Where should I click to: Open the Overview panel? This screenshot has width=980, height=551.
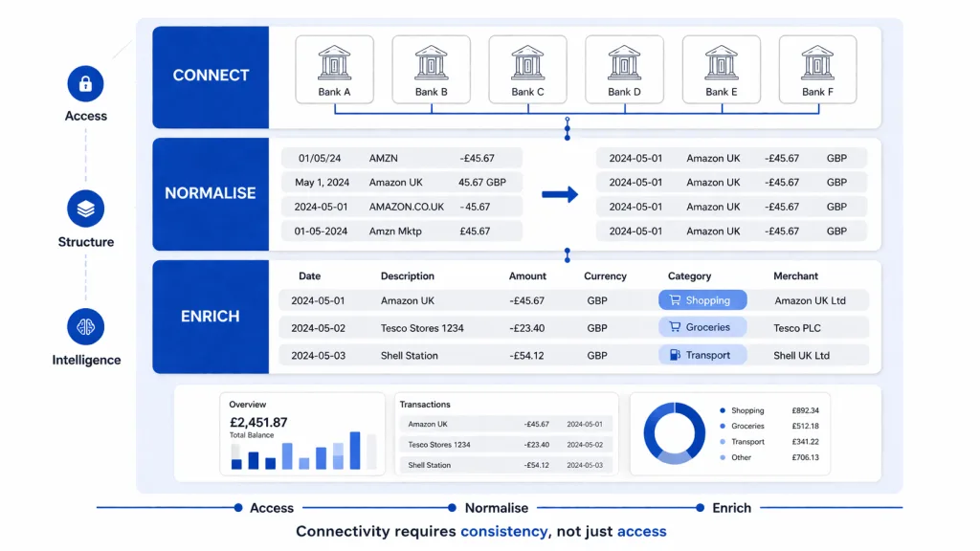coord(301,432)
